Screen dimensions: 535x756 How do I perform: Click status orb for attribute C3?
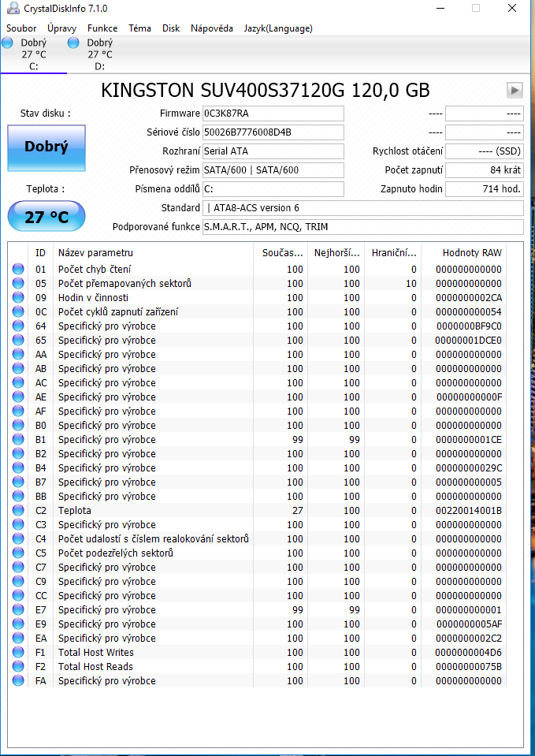coord(18,524)
